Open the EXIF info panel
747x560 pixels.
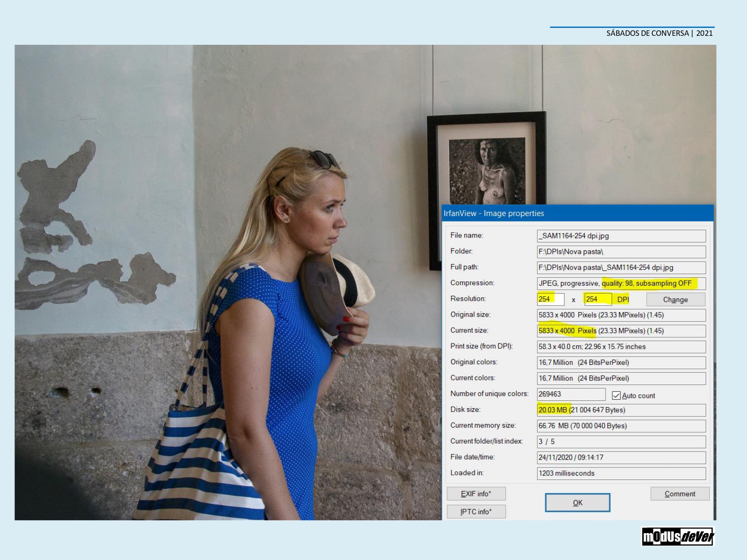[x=476, y=494]
